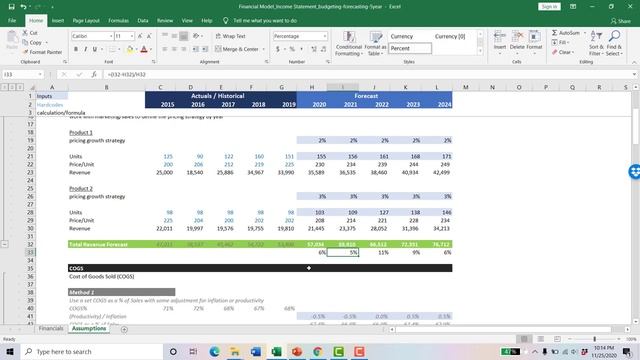Collapse the row outline group minus button

(x=4, y=244)
